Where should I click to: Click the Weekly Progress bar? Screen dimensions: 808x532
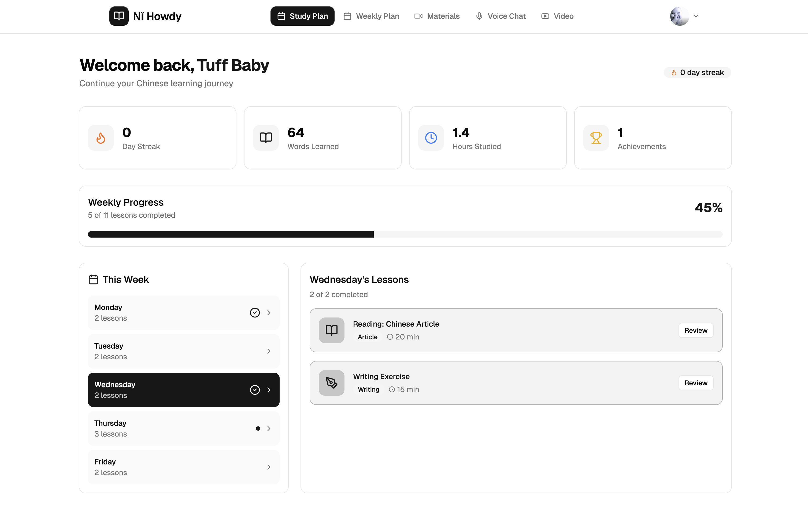[405, 234]
